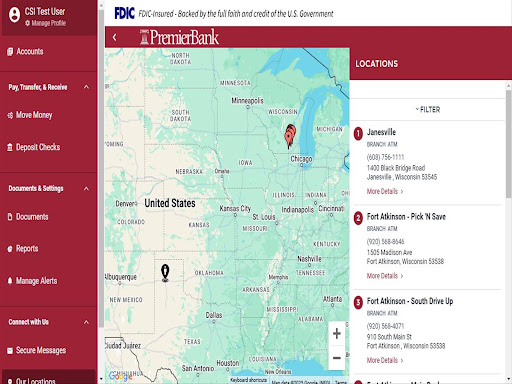Click location number 3 badge
Screen dimensions: 512x384
tap(358, 303)
